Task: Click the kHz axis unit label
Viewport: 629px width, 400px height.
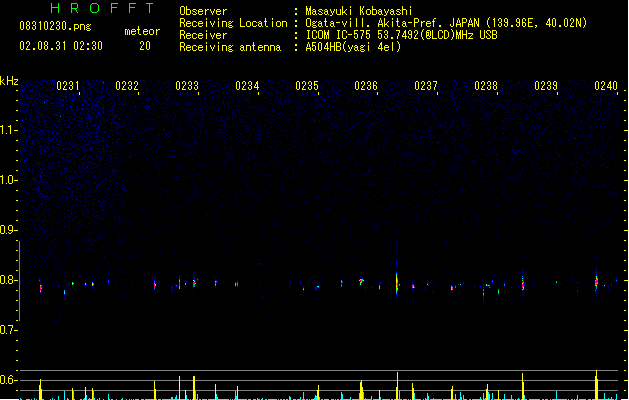Action: click(9, 81)
